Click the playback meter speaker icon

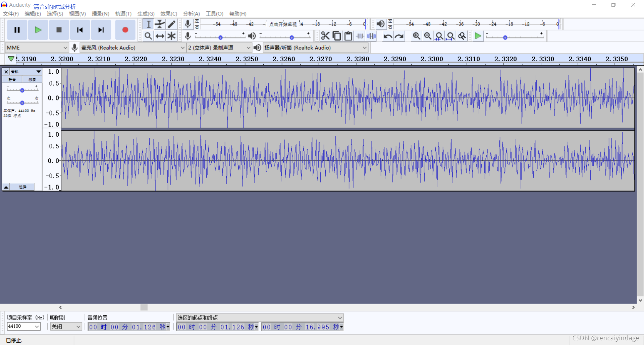[x=380, y=24]
